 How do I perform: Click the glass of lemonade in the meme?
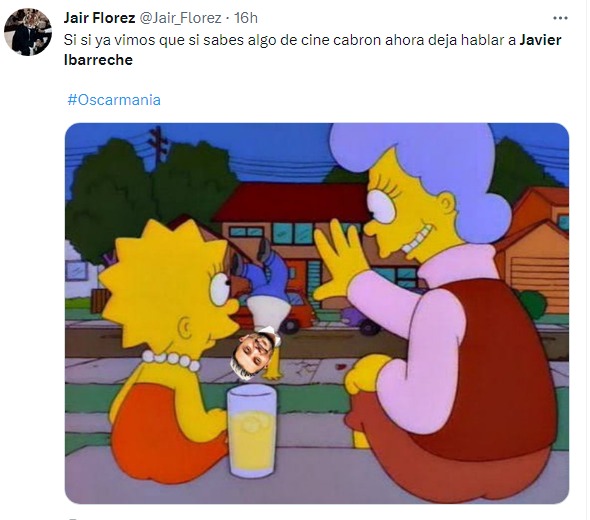point(252,433)
